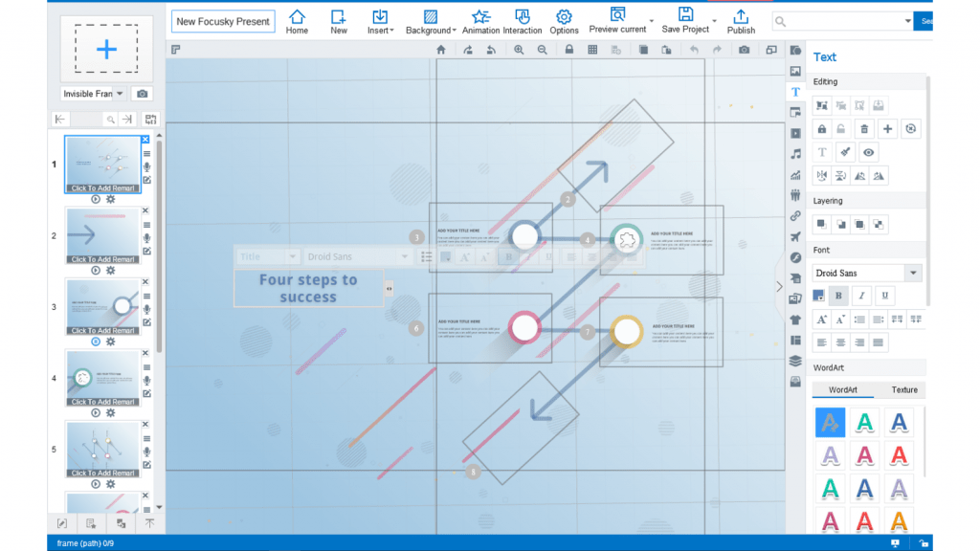Viewport: 980px width, 551px height.
Task: Switch to the Texture tab under WordArt
Action: point(903,390)
